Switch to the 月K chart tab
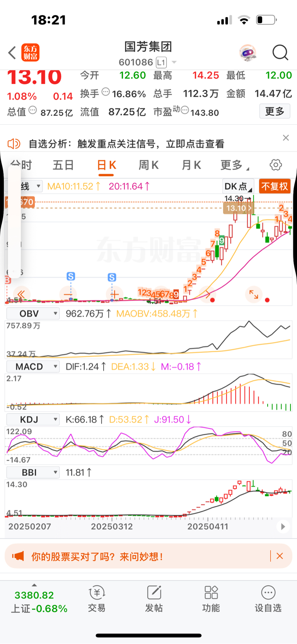The height and width of the screenshot is (644, 297). [191, 165]
